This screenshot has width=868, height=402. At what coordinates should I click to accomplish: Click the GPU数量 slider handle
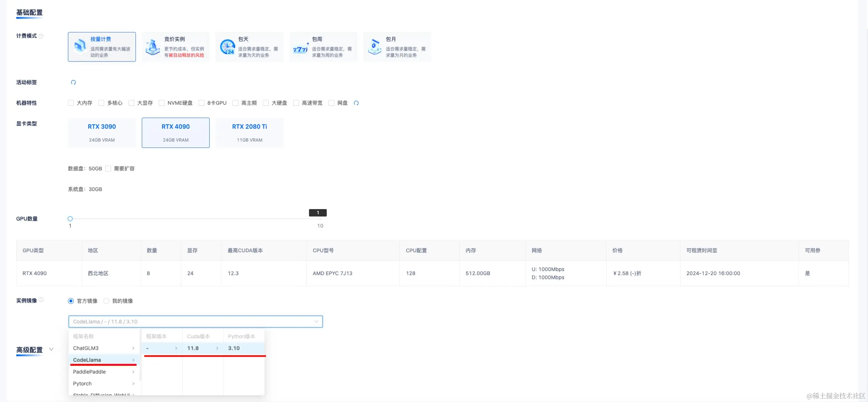coord(70,219)
